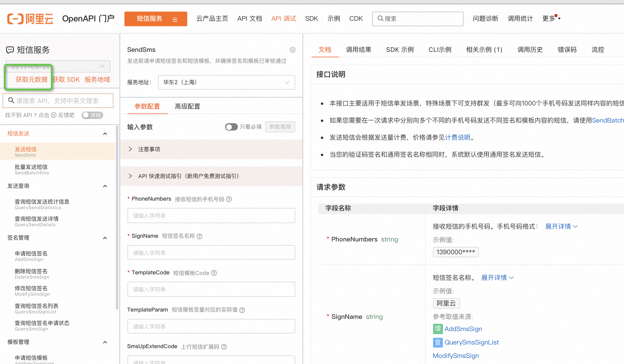Screen dimensions: 624x364
Task: Select the 文档 tab
Action: [x=325, y=50]
